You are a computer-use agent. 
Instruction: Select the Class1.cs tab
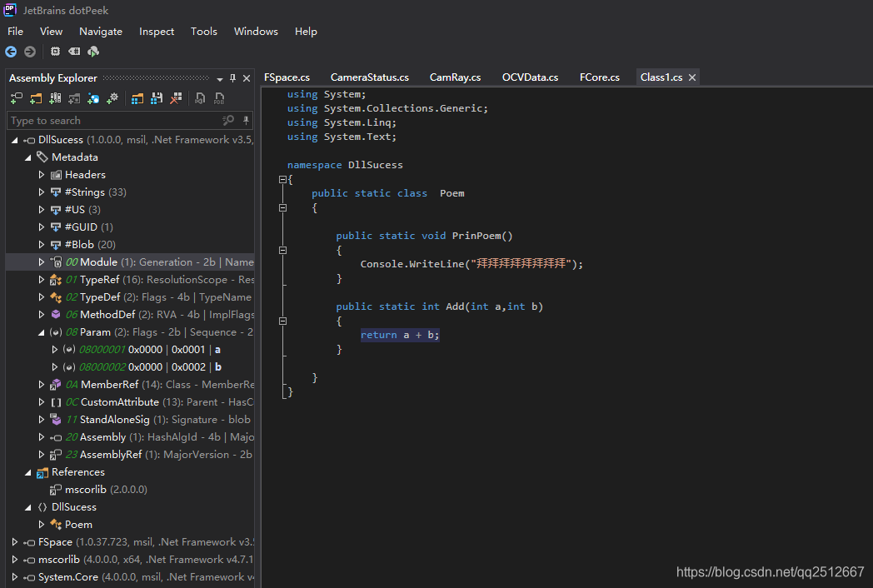(661, 77)
